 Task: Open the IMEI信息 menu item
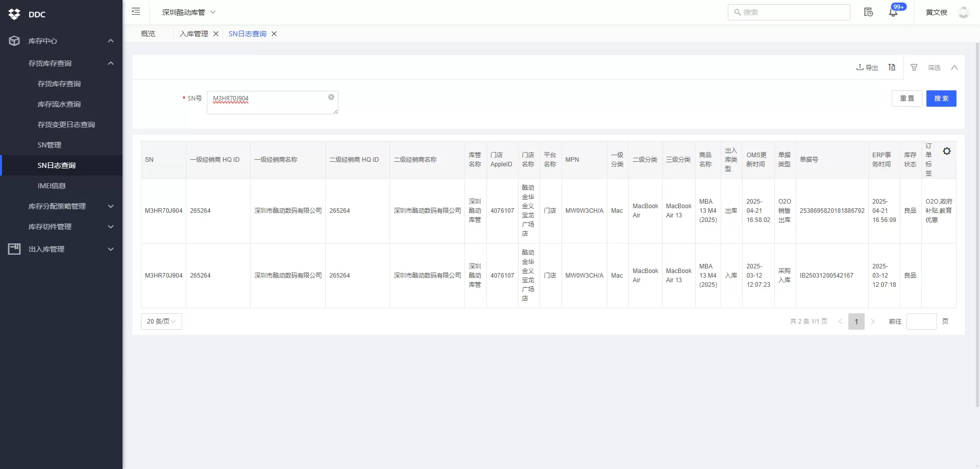(52, 186)
